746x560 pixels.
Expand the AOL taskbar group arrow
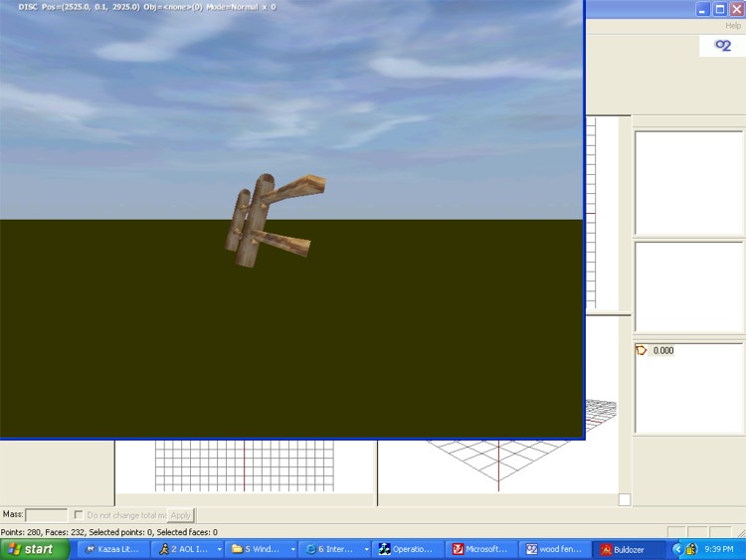[219, 549]
